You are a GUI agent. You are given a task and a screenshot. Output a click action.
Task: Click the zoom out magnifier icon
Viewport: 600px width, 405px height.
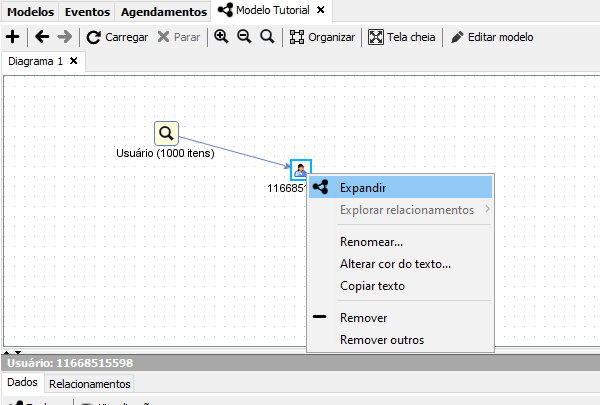243,37
